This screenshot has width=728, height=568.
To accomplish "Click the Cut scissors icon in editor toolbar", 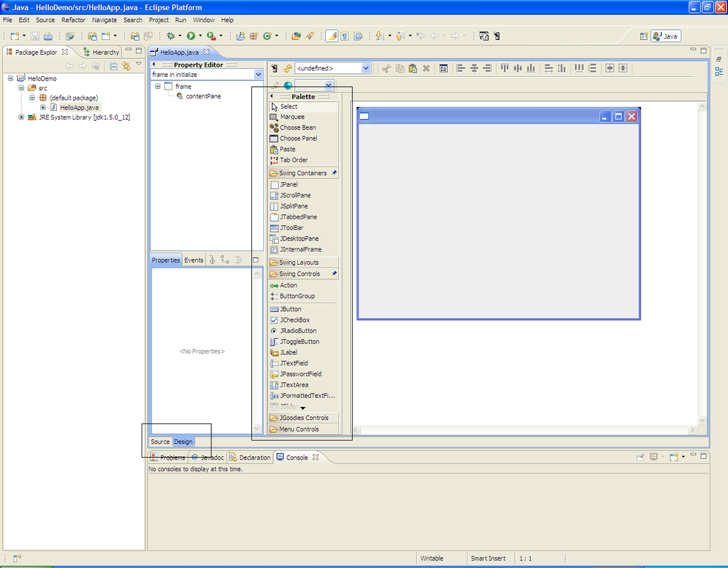I will point(386,69).
